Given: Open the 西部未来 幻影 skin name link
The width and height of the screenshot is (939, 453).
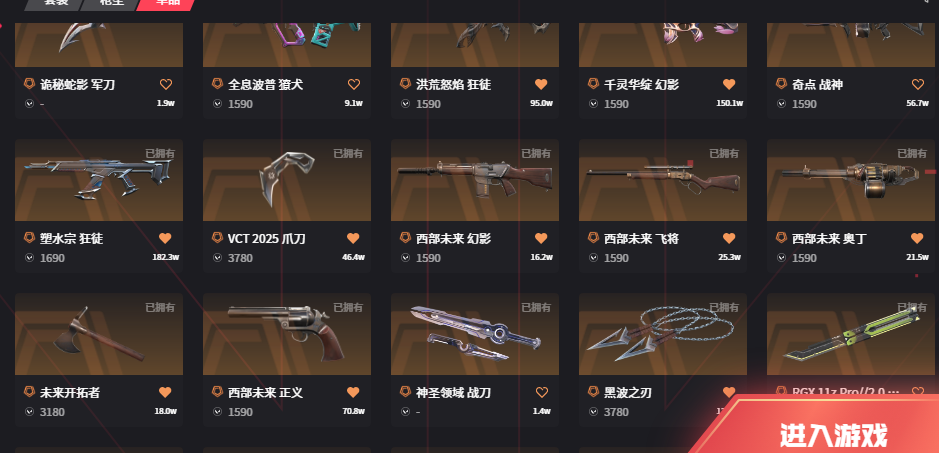Looking at the screenshot, I should (x=453, y=238).
